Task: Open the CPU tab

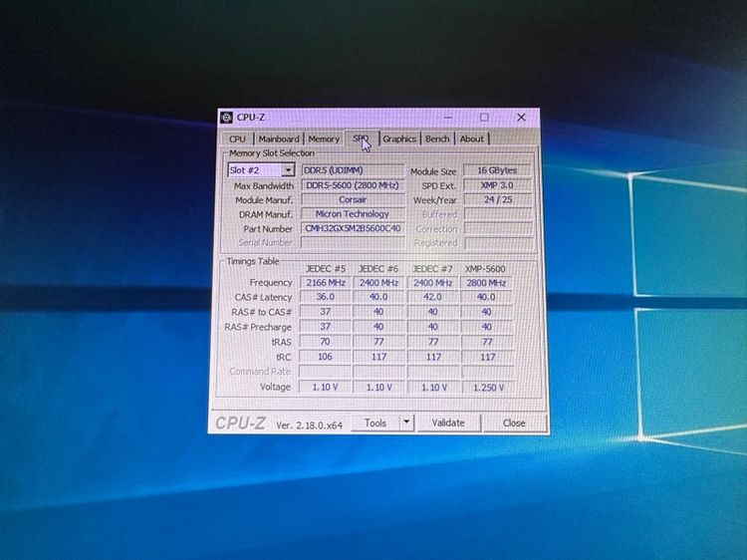Action: pos(238,140)
